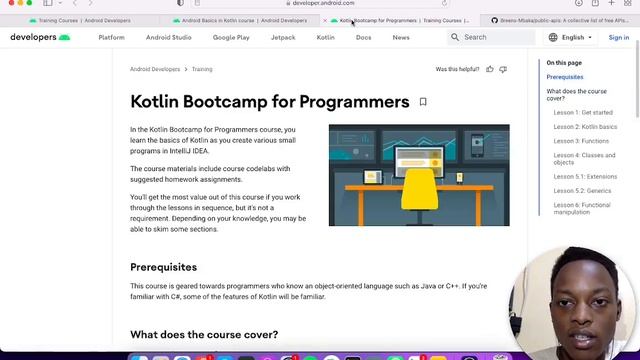
Task: Open the English language dropdown
Action: [x=570, y=37]
